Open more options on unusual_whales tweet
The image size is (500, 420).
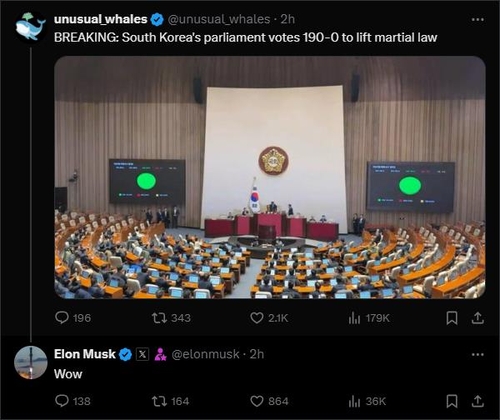(x=478, y=20)
